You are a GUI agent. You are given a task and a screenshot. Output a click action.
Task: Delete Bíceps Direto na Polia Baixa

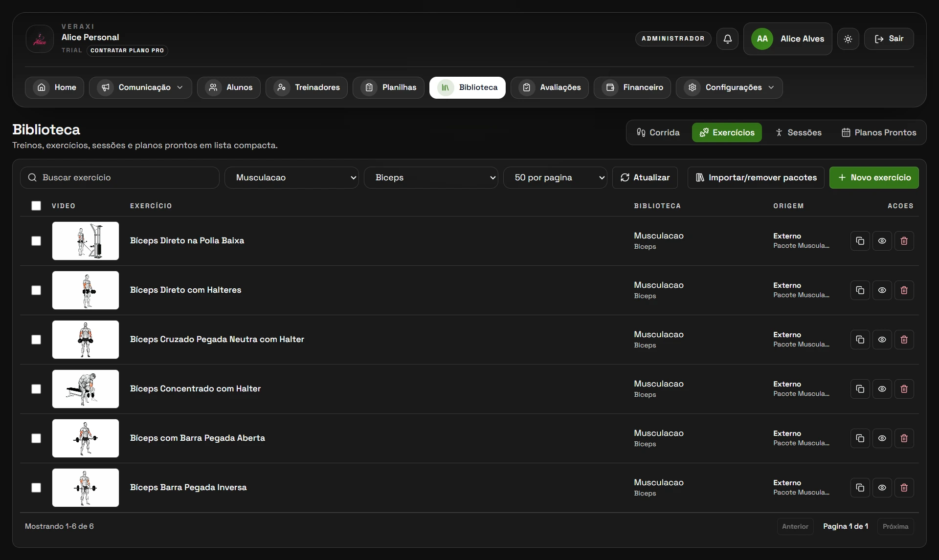[904, 241]
